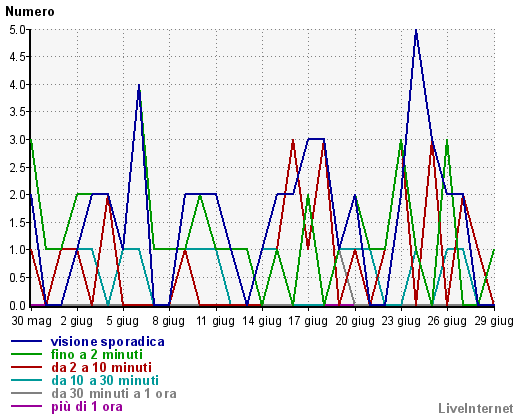Viewport: 520px width, 418px height.
Task: Click the '14 giug' date label
Action: pyautogui.click(x=262, y=321)
